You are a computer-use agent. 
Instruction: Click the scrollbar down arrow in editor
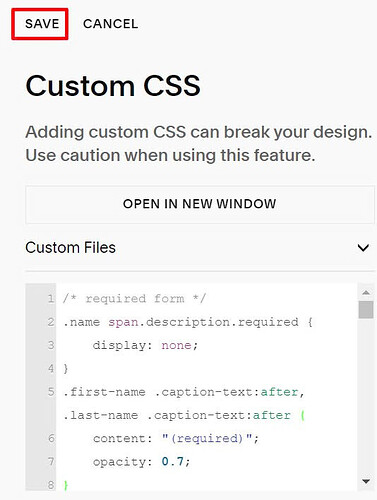(x=366, y=481)
